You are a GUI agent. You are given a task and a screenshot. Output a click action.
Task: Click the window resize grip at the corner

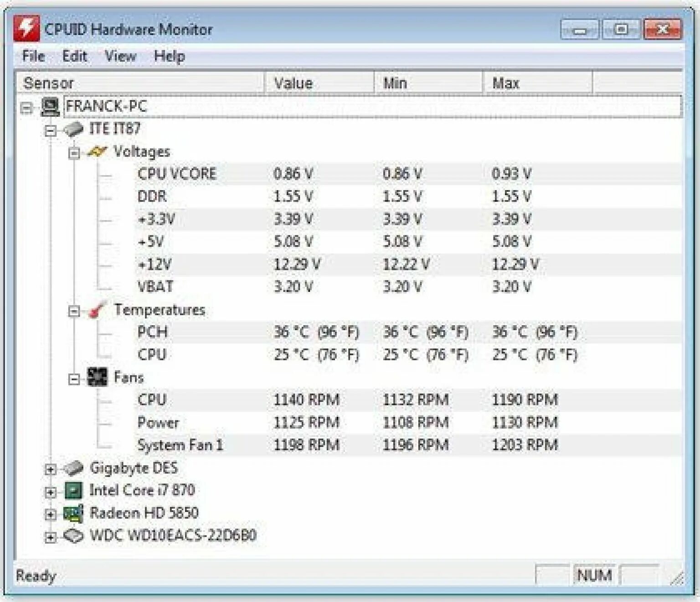pyautogui.click(x=677, y=578)
